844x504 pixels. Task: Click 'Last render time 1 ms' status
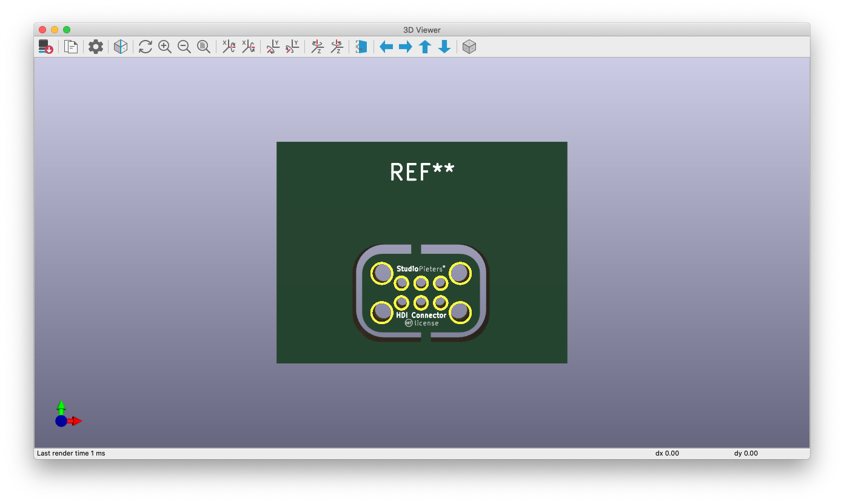click(x=71, y=453)
